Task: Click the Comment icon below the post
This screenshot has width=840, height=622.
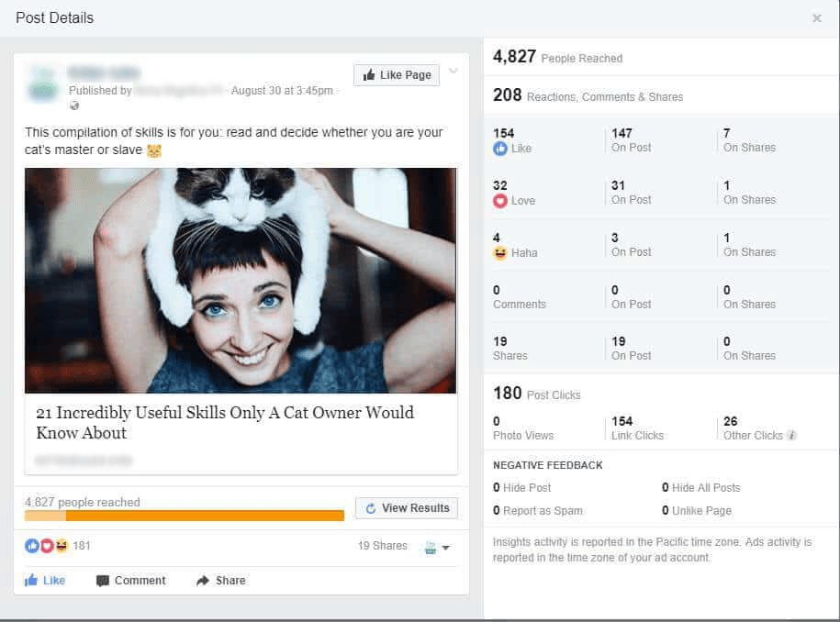Action: pos(101,580)
